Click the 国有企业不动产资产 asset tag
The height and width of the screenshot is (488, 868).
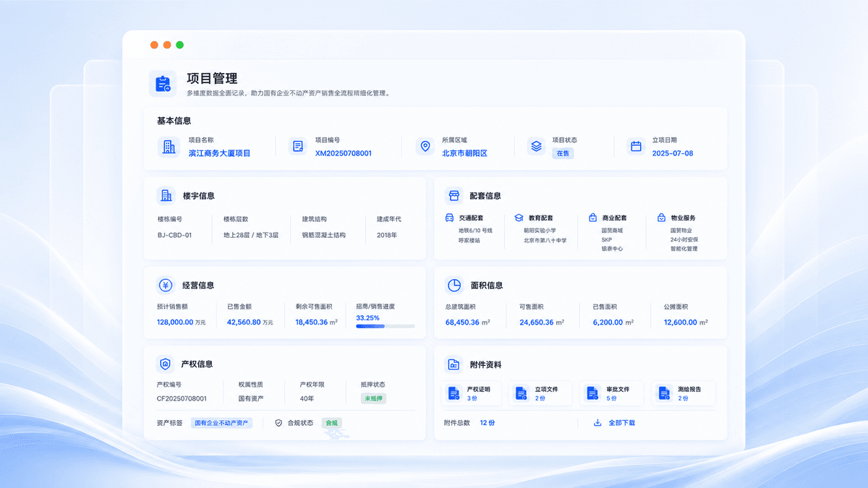221,423
